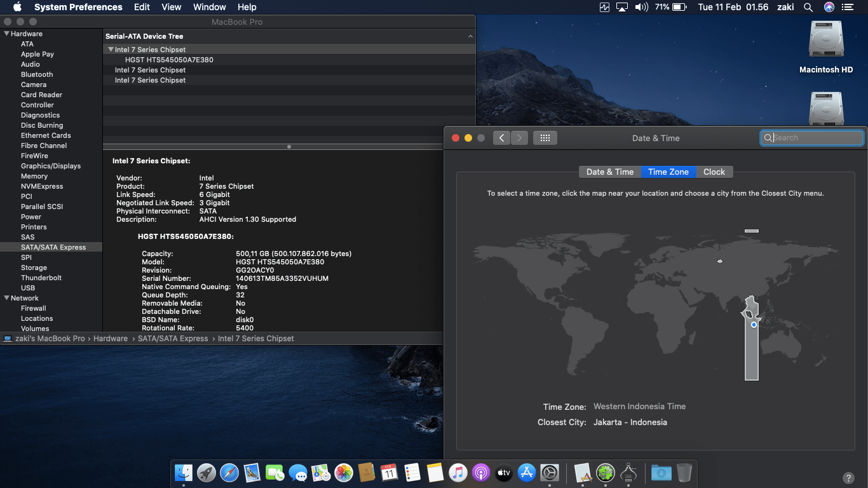The height and width of the screenshot is (488, 868).
Task: Open Spotlight search in menu bar
Action: (x=808, y=7)
